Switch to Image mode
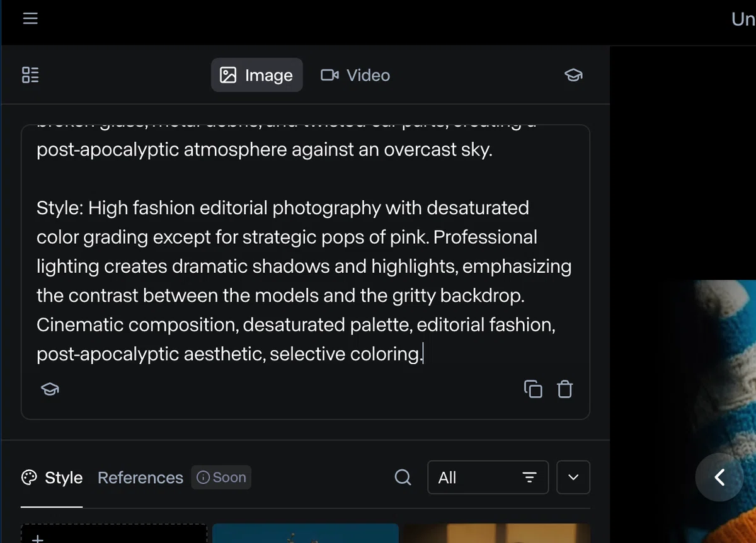Image resolution: width=756 pixels, height=543 pixels. point(256,76)
